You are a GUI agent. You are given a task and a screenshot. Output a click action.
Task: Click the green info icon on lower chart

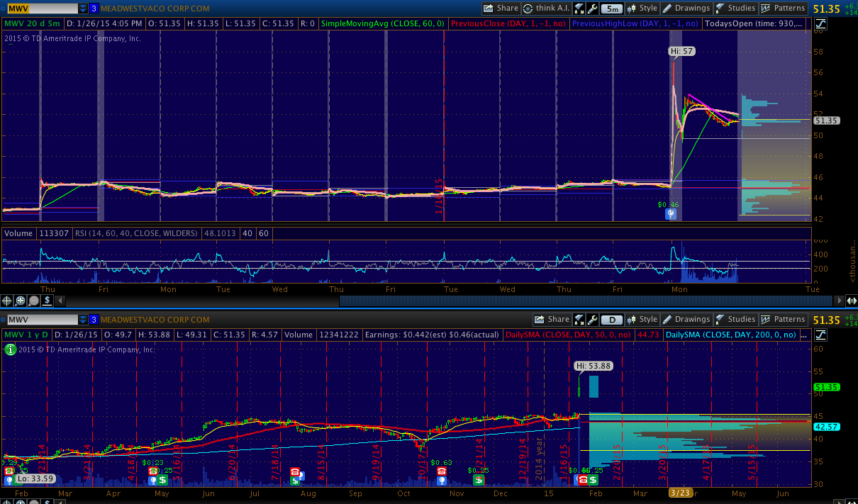[11, 349]
